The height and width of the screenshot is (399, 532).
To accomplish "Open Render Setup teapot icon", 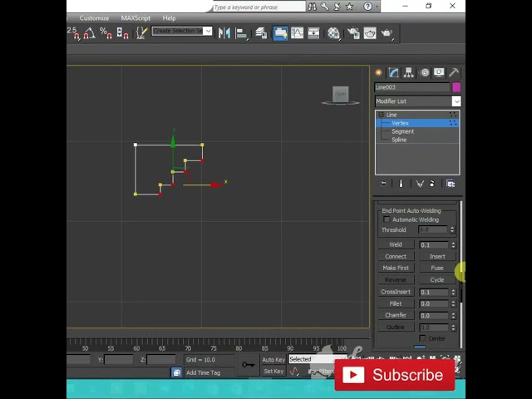I will [x=353, y=33].
